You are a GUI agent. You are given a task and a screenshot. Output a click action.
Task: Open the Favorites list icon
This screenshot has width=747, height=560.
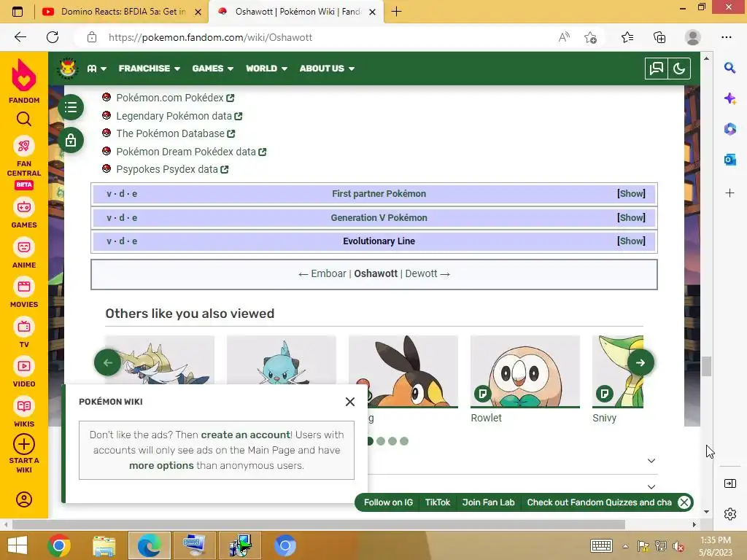627,37
